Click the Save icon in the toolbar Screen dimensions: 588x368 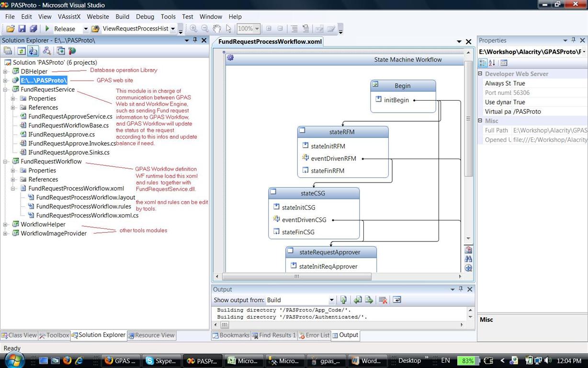tap(23, 29)
